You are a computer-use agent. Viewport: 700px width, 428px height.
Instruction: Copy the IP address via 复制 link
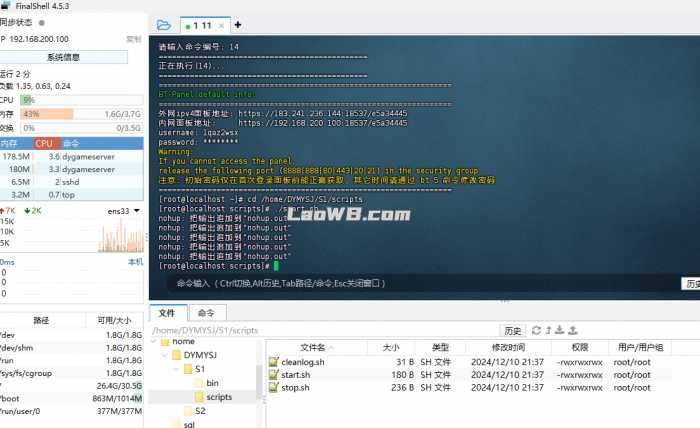tap(134, 39)
